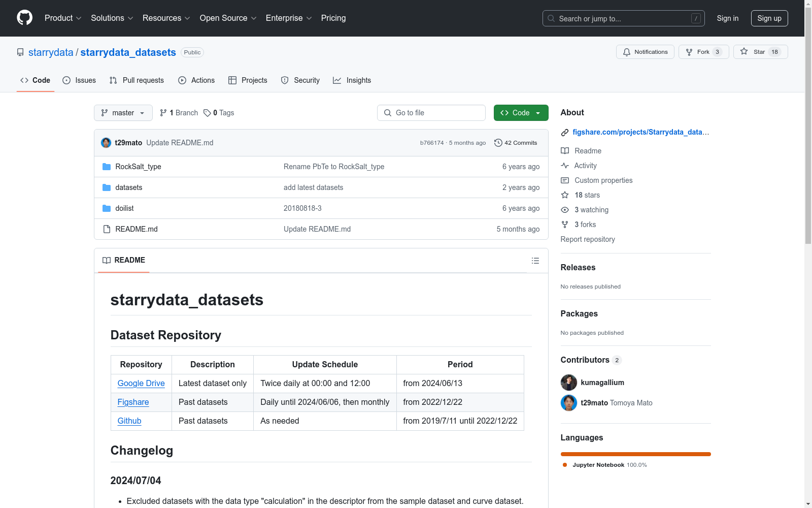
Task: Click the link icon beside figshare URL
Action: tap(565, 133)
